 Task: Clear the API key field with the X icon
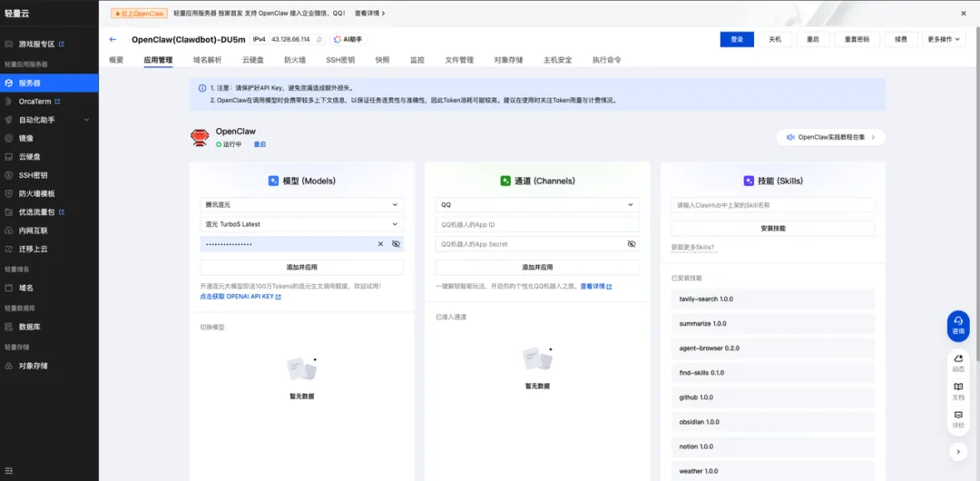click(380, 244)
